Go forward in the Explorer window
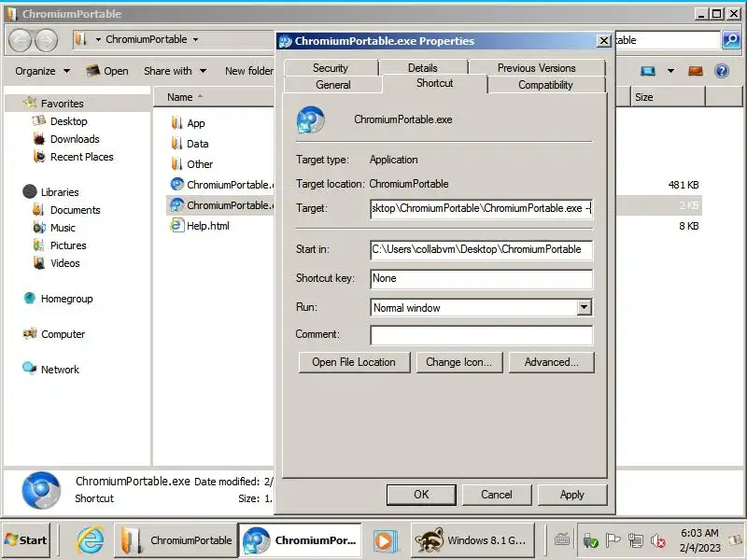 [46, 40]
